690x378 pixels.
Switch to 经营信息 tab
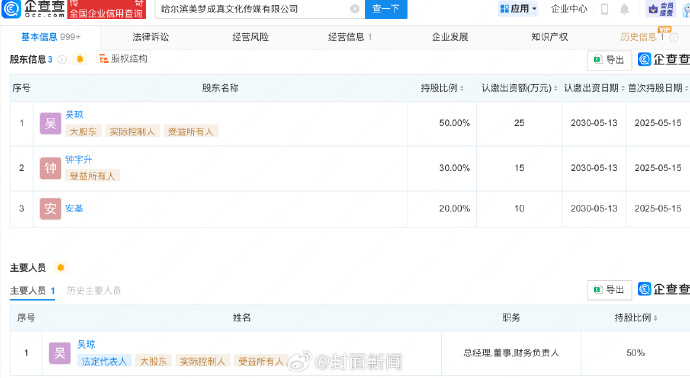(x=350, y=37)
